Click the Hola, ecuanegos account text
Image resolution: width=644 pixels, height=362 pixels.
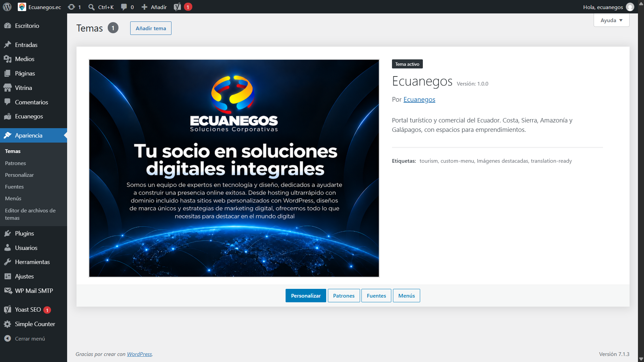(603, 7)
